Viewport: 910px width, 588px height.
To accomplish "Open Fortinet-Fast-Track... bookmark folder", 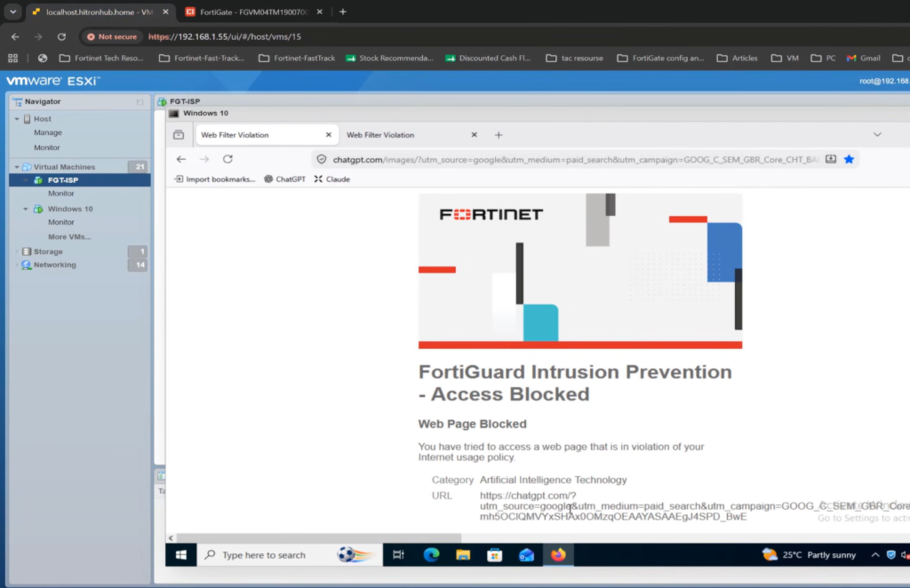I will coord(202,58).
